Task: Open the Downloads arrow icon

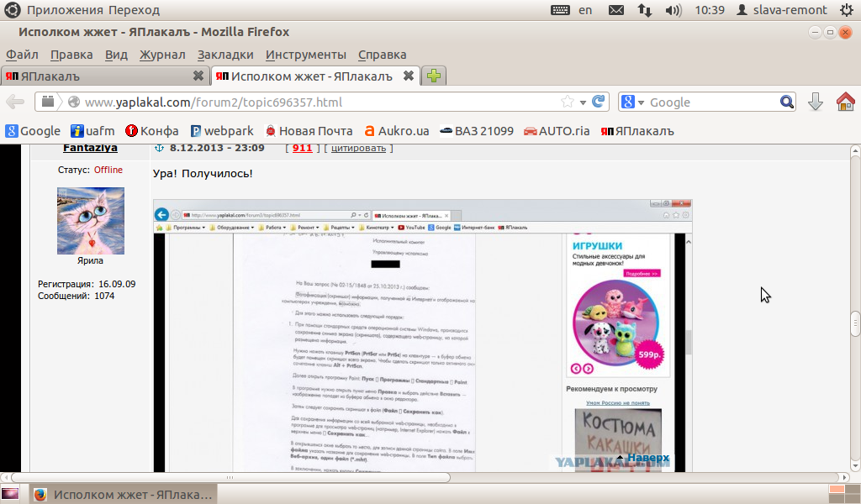Action: pyautogui.click(x=815, y=102)
